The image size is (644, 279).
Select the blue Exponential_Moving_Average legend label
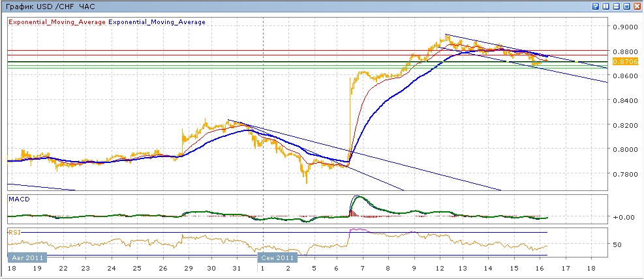pyautogui.click(x=157, y=22)
